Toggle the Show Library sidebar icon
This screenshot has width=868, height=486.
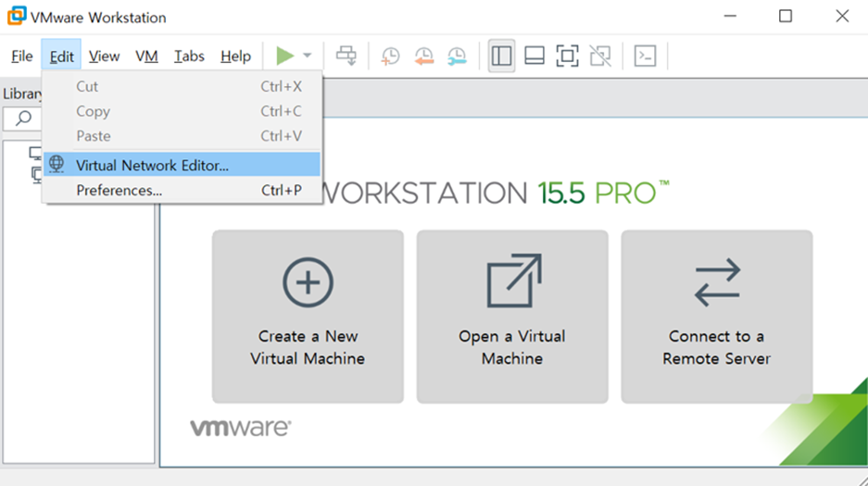(501, 56)
